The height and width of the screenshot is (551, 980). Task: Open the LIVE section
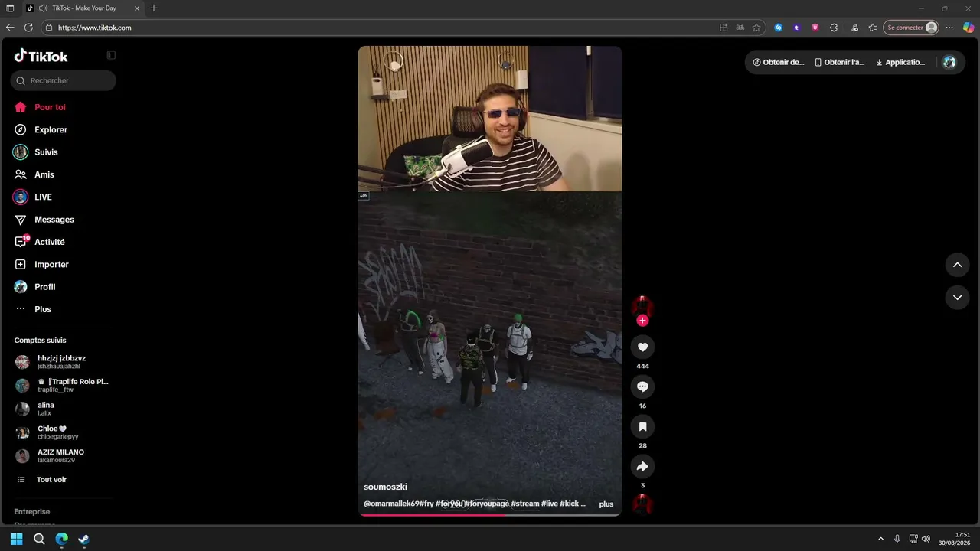click(43, 197)
